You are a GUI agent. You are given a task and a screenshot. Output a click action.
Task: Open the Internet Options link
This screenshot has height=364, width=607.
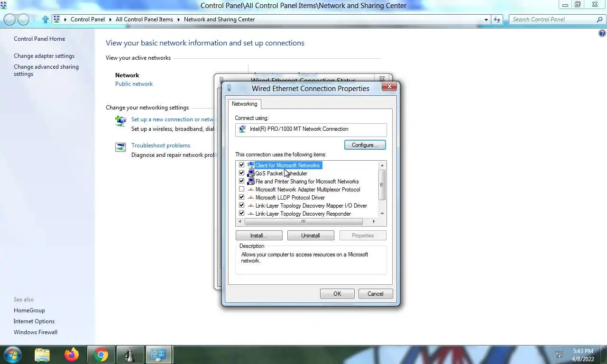tap(34, 321)
